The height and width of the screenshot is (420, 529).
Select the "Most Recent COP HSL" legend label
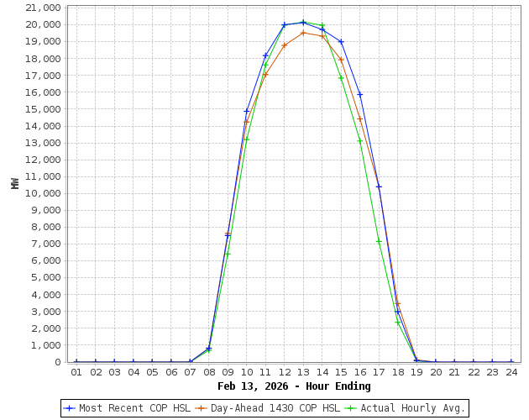[x=134, y=408]
